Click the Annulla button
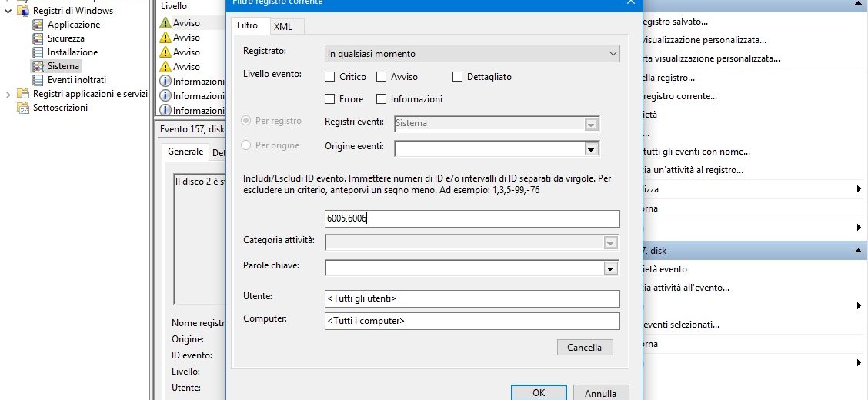The height and width of the screenshot is (400, 868). click(601, 393)
